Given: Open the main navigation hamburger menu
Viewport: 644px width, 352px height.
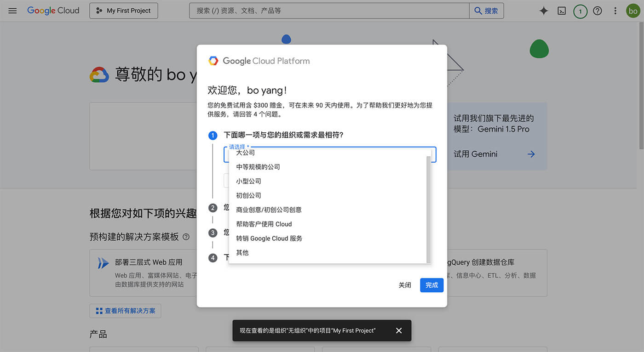Looking at the screenshot, I should [12, 11].
